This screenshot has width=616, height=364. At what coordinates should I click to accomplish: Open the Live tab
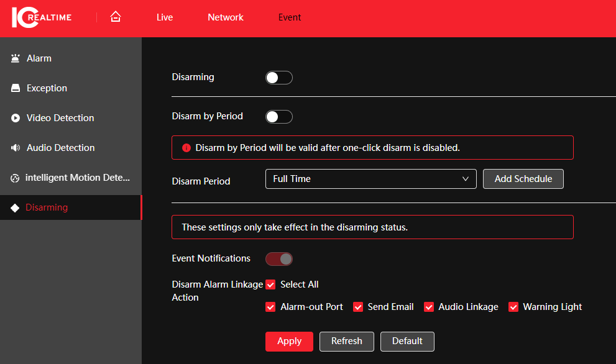click(165, 17)
